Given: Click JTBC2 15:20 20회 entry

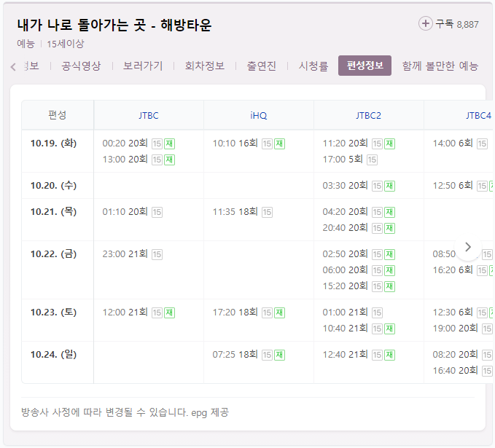Looking at the screenshot, I should tap(345, 286).
